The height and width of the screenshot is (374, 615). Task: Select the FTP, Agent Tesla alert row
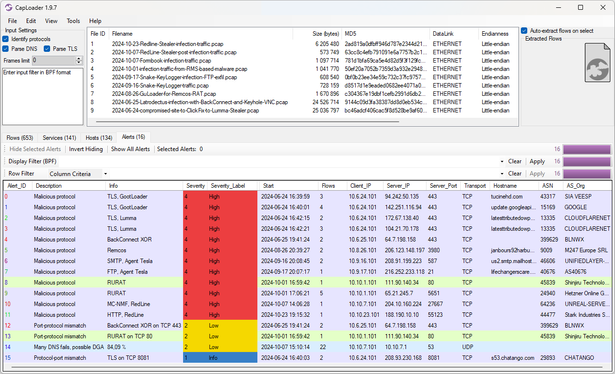pos(307,272)
